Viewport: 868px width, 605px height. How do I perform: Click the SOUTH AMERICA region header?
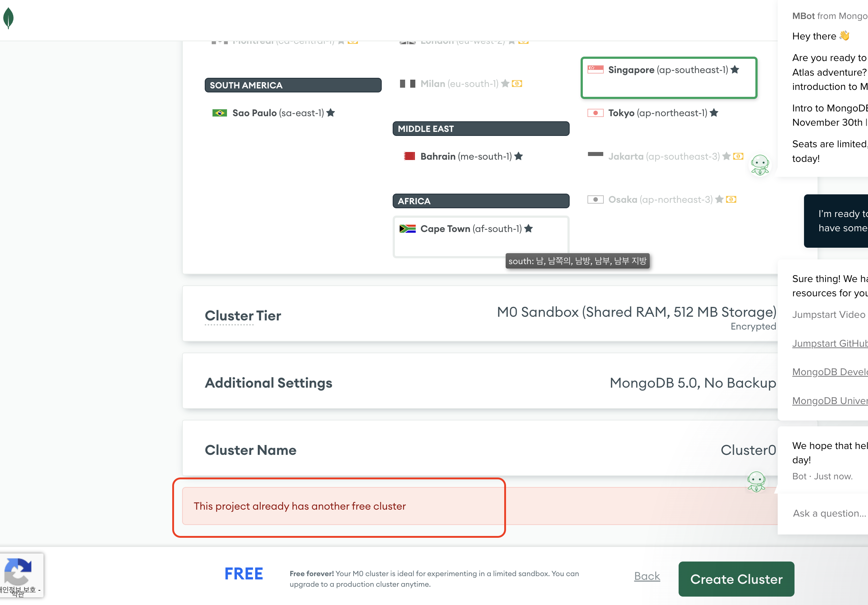tap(293, 85)
